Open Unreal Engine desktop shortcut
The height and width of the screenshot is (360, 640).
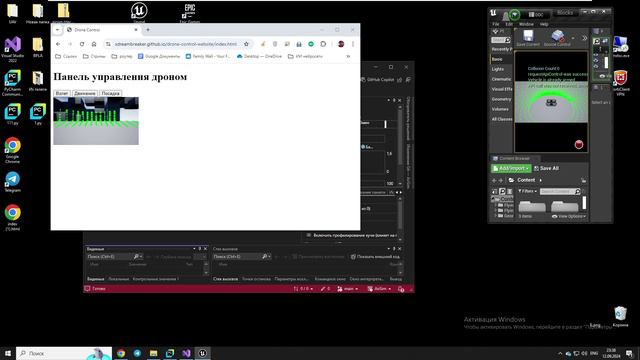pos(139,12)
